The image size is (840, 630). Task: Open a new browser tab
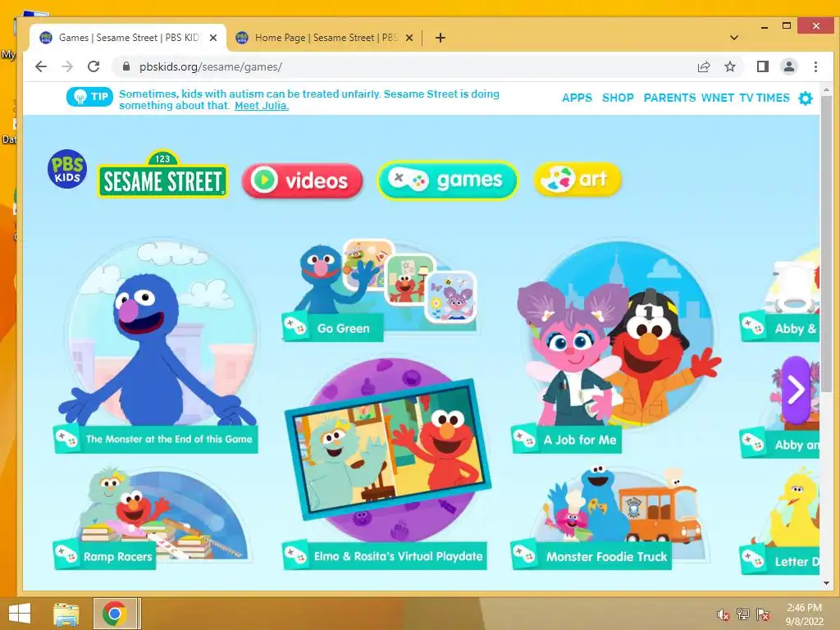[x=441, y=38]
